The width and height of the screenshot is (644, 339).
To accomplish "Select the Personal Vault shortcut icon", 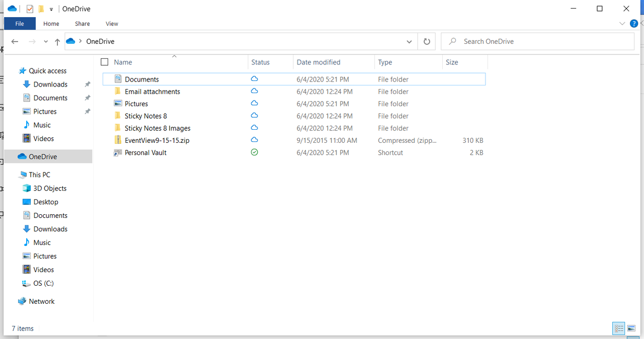I will (x=118, y=152).
